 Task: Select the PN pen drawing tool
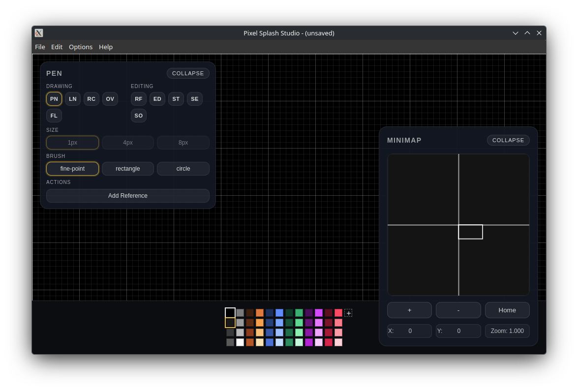54,99
